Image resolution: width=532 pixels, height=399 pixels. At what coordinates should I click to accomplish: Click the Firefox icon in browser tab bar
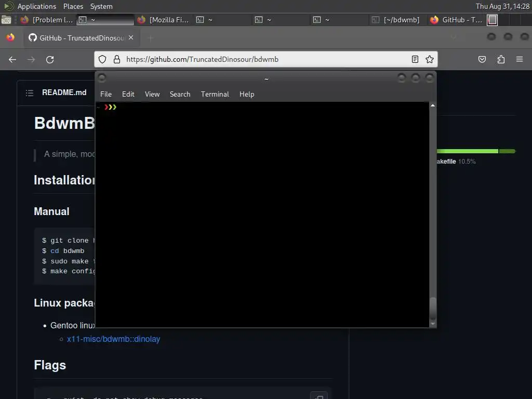tap(10, 37)
